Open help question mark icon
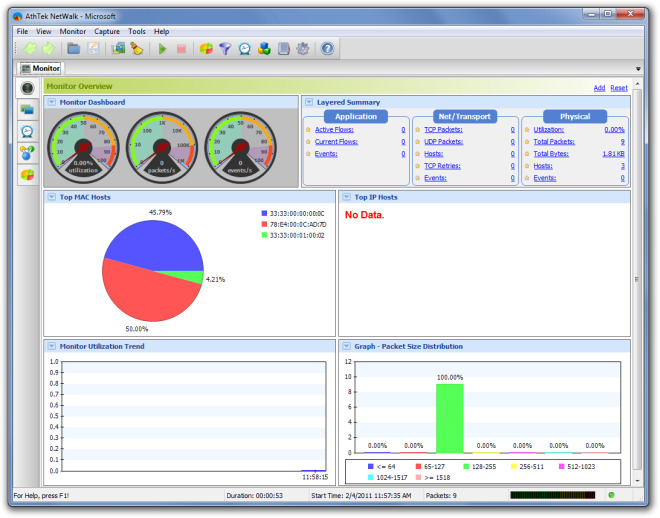The image size is (660, 518). click(x=327, y=49)
